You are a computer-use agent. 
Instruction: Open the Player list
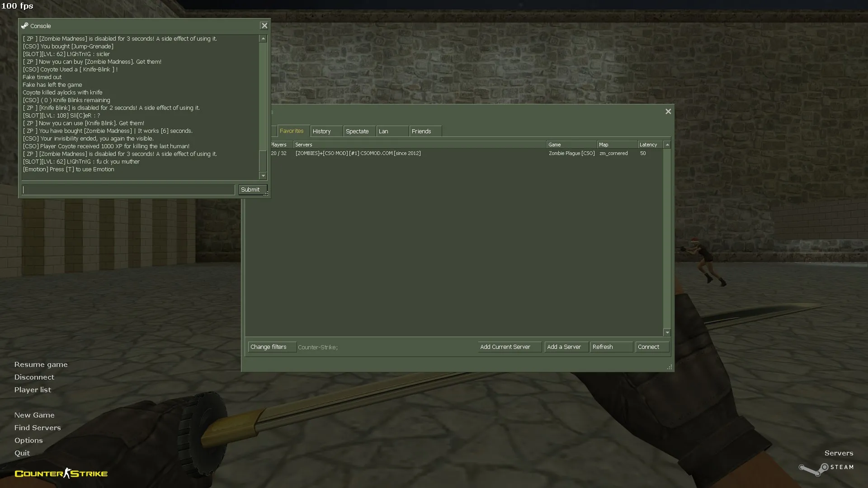(33, 390)
